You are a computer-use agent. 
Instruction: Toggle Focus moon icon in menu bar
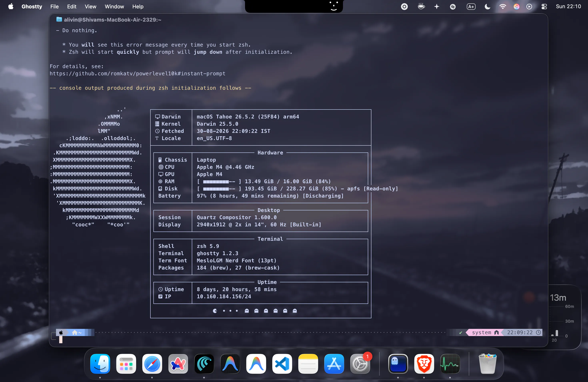tap(487, 6)
